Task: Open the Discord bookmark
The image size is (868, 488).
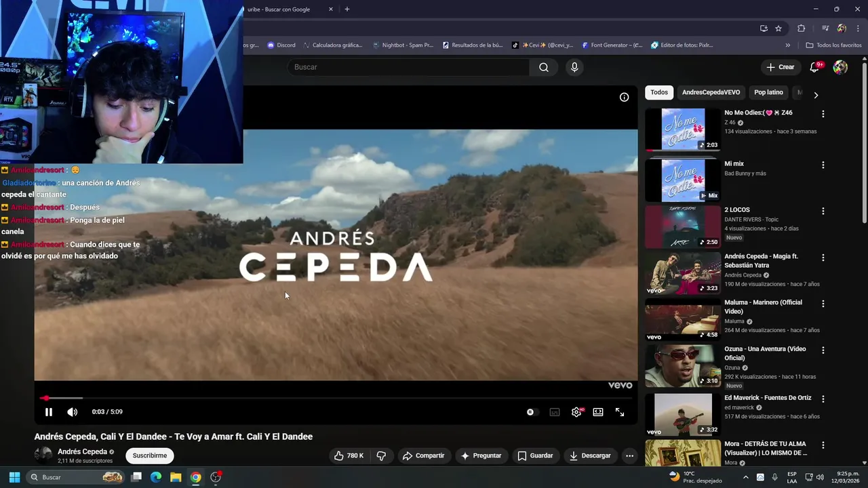Action: tap(281, 45)
